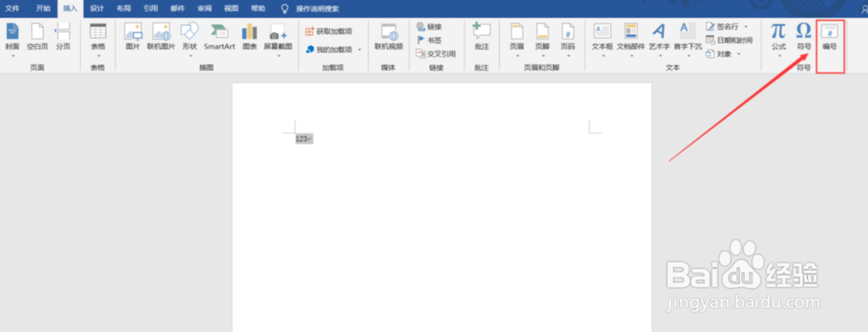Click the 签名行 signature line icon
The image size is (868, 332).
coord(710,27)
